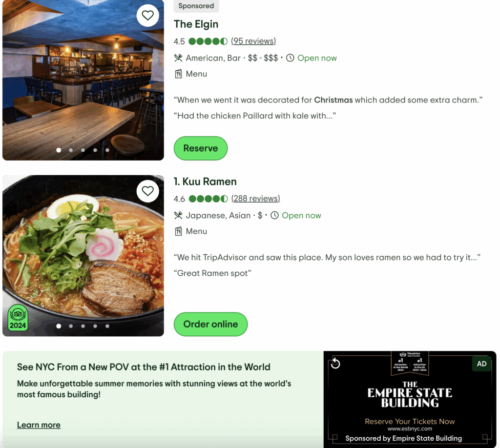This screenshot has height=448, width=500.
Task: Order online from Kuu Ramen
Action: [210, 324]
